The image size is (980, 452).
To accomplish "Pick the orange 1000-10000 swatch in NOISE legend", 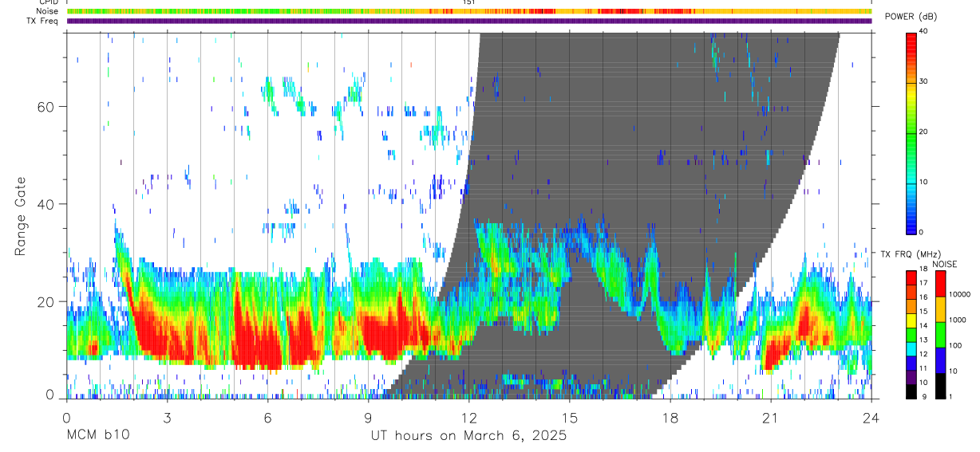I will point(940,309).
